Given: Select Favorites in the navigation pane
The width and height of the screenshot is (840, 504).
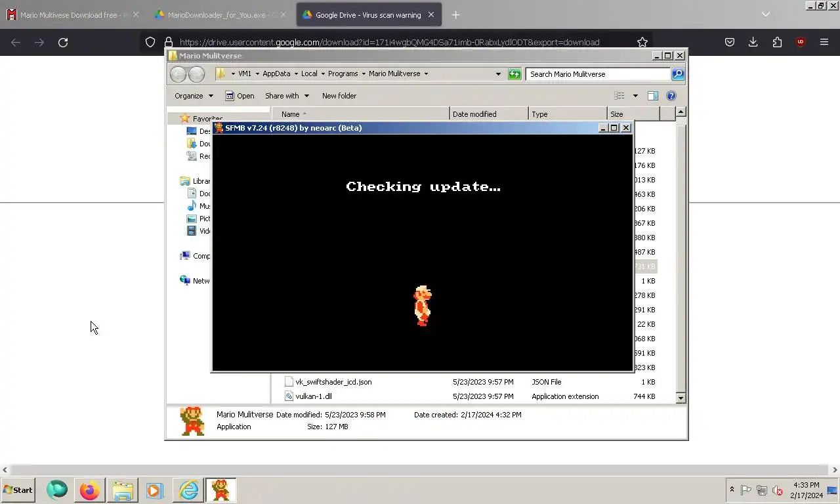Looking at the screenshot, I should (207, 119).
